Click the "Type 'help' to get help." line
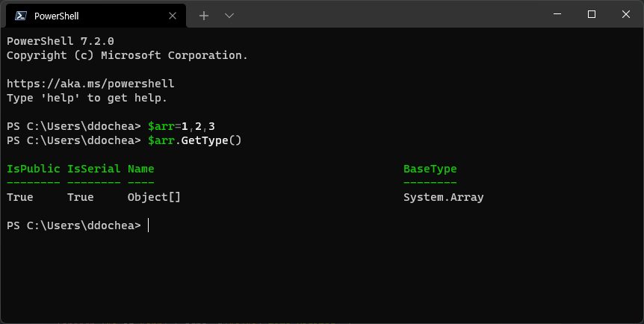Viewport: 644px width, 324px height. (x=87, y=98)
